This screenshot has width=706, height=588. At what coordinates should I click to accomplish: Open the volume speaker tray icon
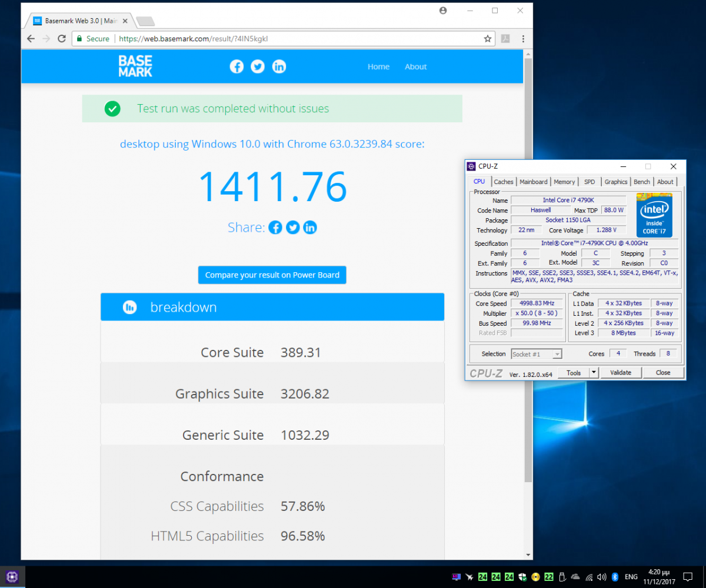pyautogui.click(x=601, y=576)
